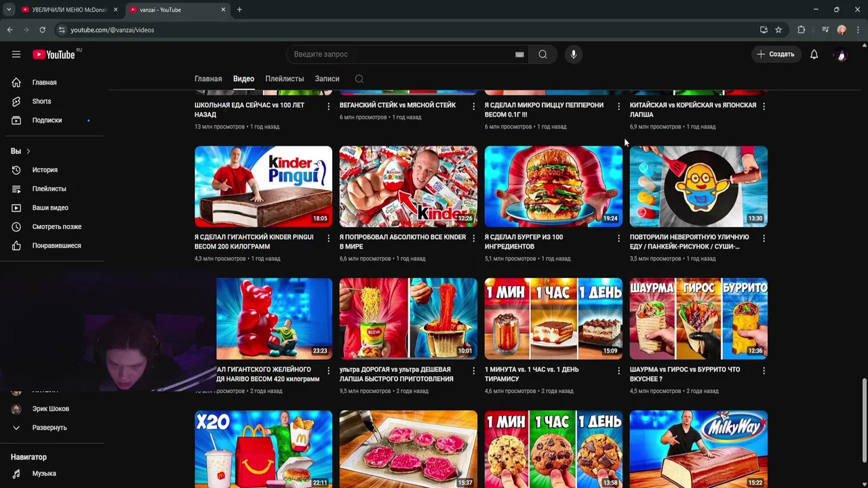Open the instant noodles video thumbnail
The image size is (868, 488).
pos(408,319)
